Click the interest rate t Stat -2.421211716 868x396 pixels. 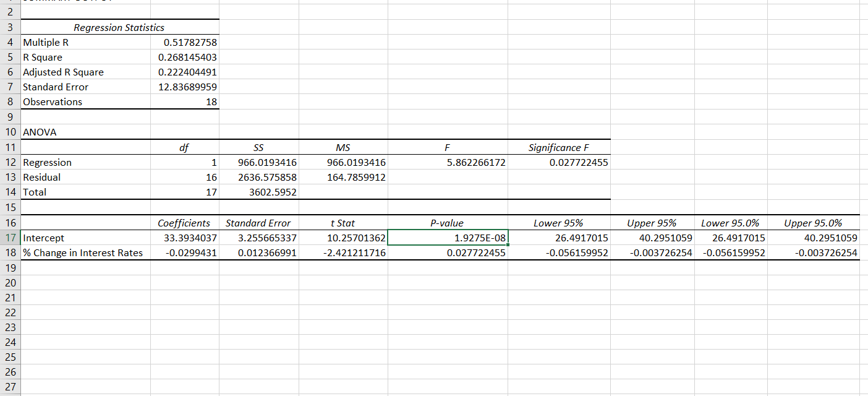pyautogui.click(x=343, y=252)
